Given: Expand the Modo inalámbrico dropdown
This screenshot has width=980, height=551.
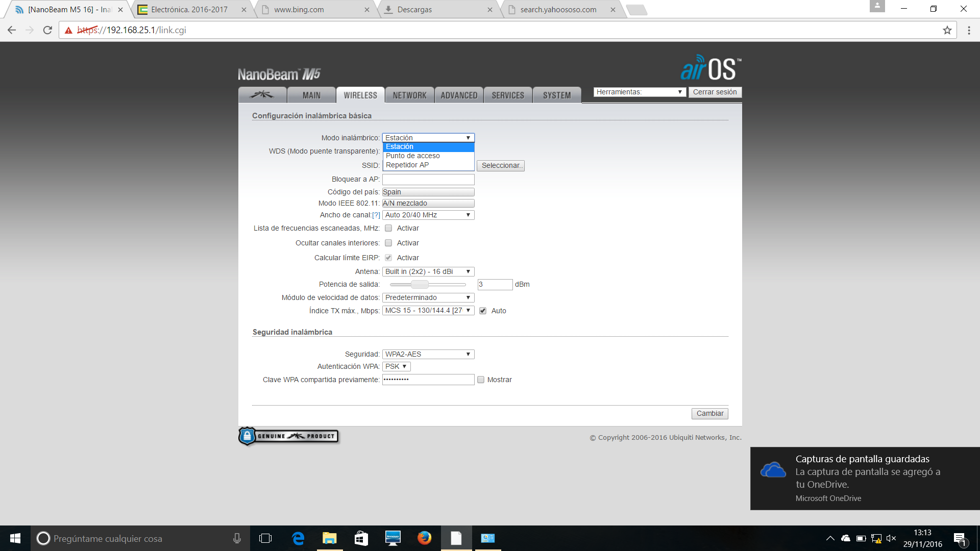Looking at the screenshot, I should tap(428, 138).
